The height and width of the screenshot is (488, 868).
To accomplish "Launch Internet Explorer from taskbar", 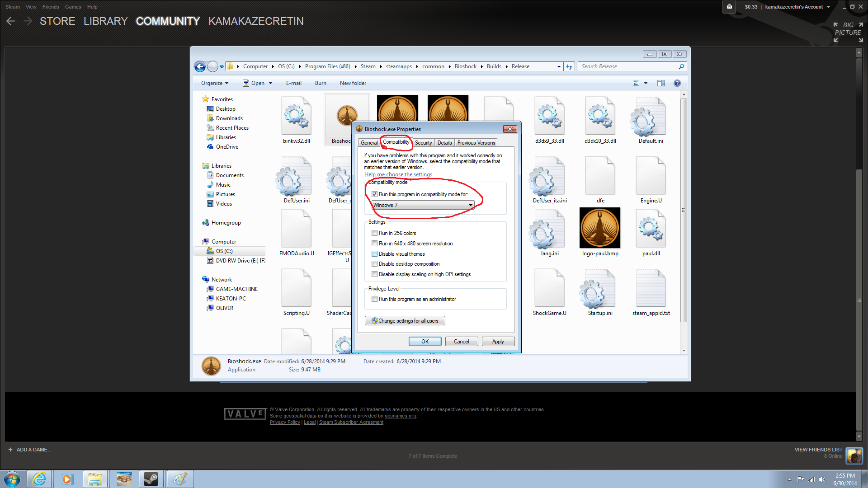I will click(x=39, y=479).
